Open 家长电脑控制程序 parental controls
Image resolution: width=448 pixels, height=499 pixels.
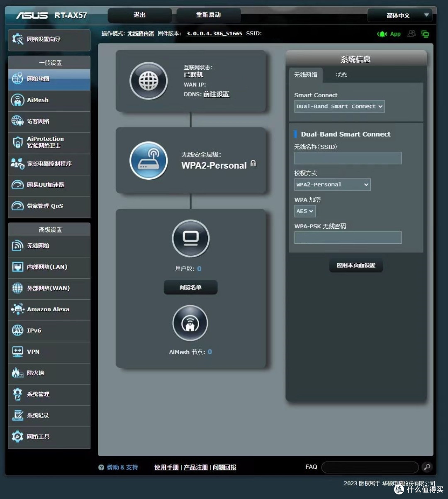coord(49,164)
